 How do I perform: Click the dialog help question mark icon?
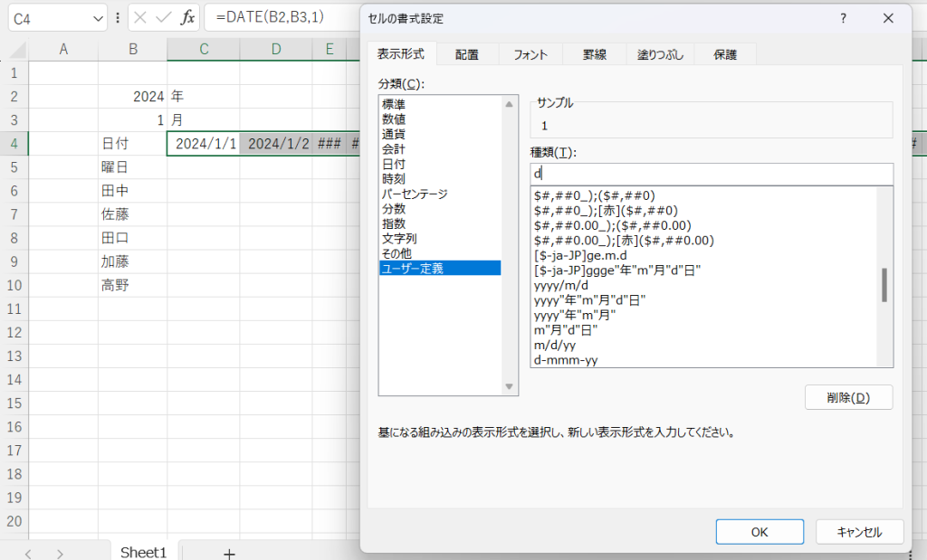[x=843, y=18]
